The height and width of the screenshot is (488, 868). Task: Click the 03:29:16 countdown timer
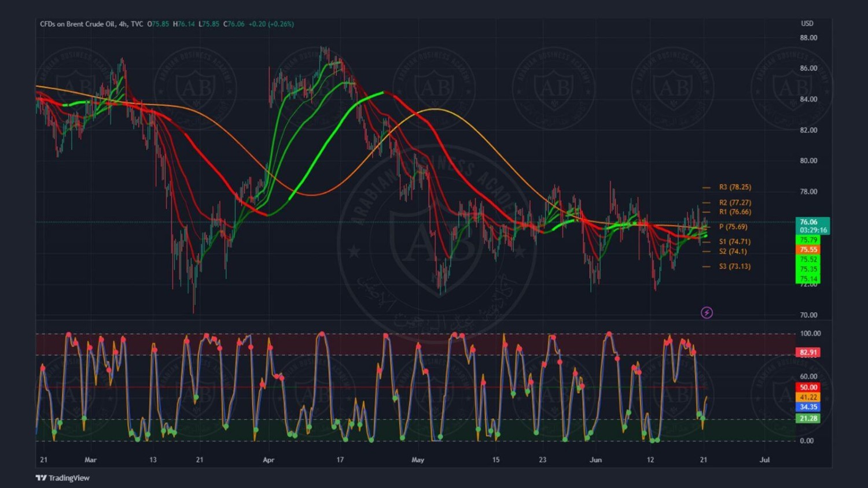coord(813,230)
